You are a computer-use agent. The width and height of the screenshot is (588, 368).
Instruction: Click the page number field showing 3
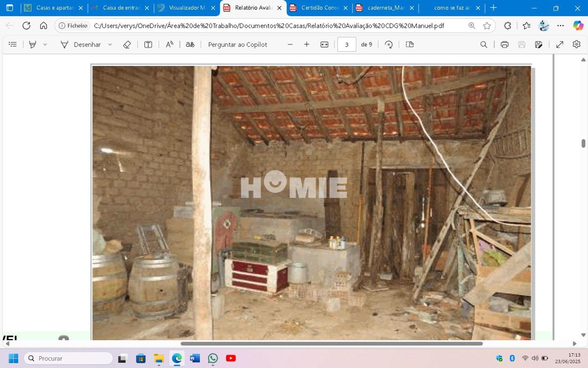pyautogui.click(x=347, y=44)
